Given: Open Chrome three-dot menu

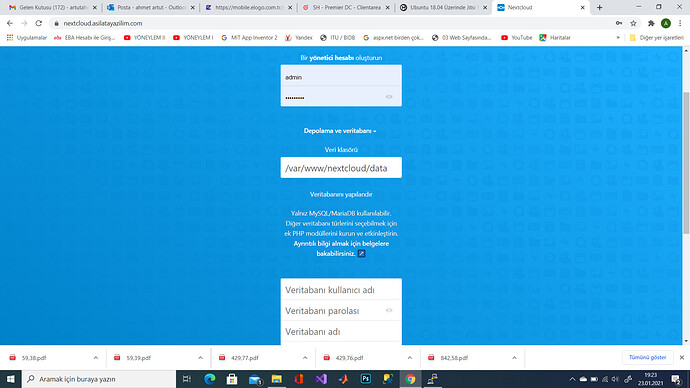Looking at the screenshot, I should coord(680,23).
